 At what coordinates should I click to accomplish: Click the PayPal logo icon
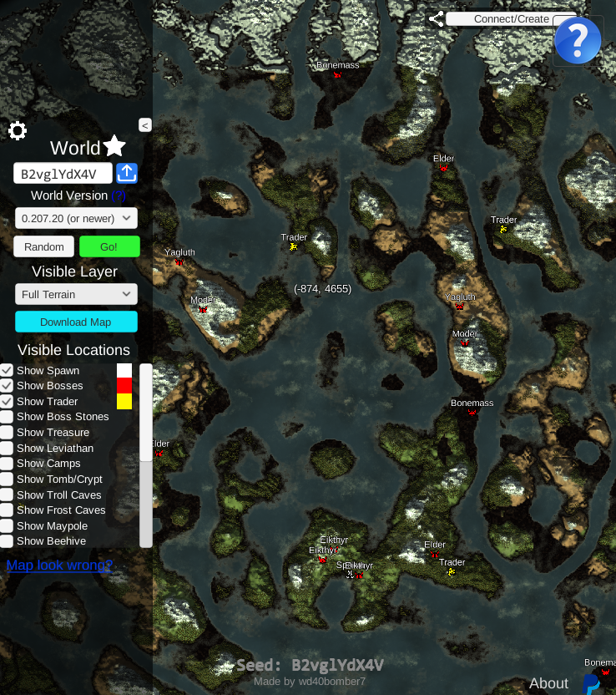(x=591, y=684)
